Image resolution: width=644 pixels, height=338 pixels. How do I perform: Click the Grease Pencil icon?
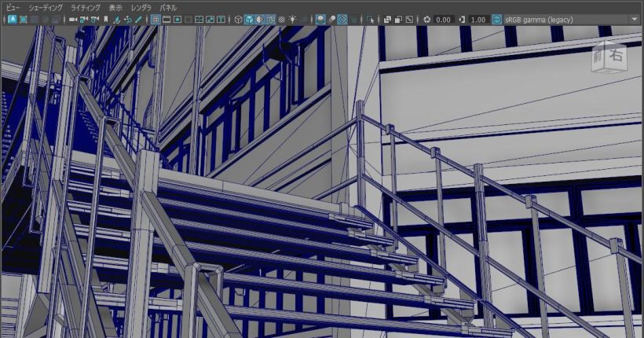(x=138, y=20)
